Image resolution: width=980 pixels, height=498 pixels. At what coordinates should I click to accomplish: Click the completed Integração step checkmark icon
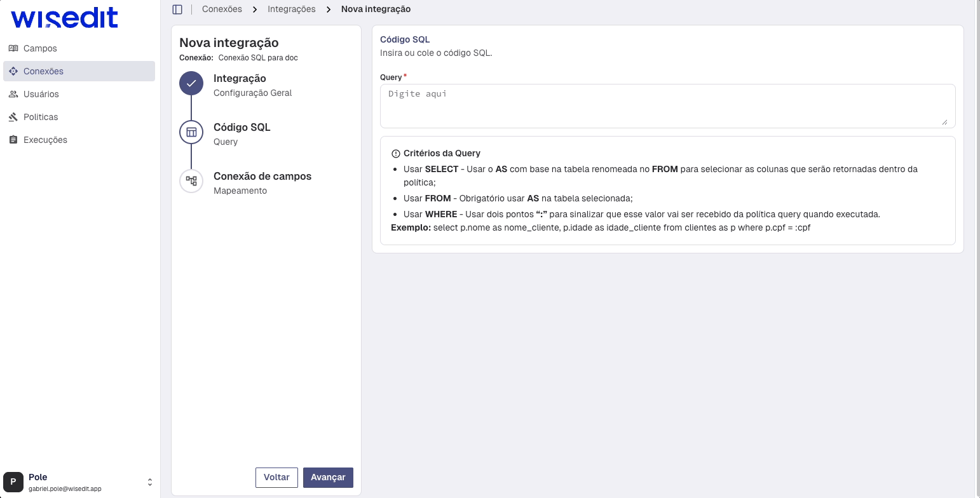click(x=191, y=83)
